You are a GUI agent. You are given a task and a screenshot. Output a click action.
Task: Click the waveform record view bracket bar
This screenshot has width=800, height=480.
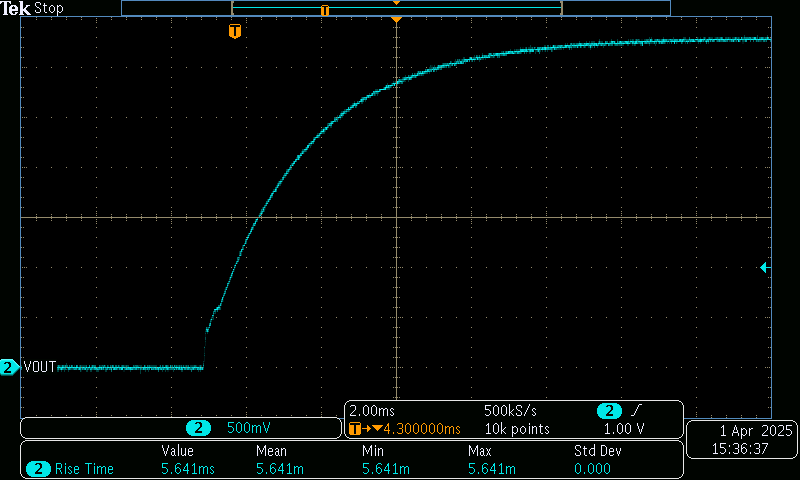396,8
